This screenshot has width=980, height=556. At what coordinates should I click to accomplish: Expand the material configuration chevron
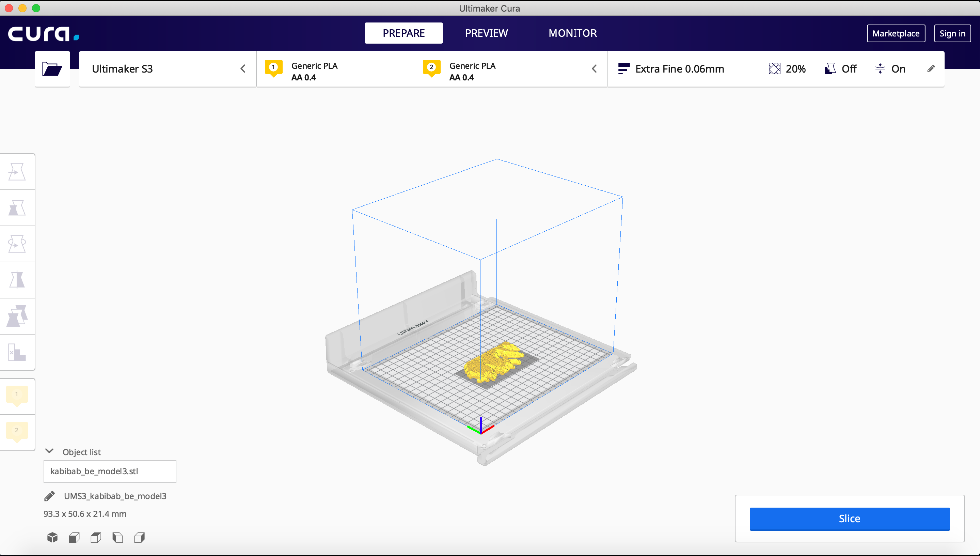point(594,69)
